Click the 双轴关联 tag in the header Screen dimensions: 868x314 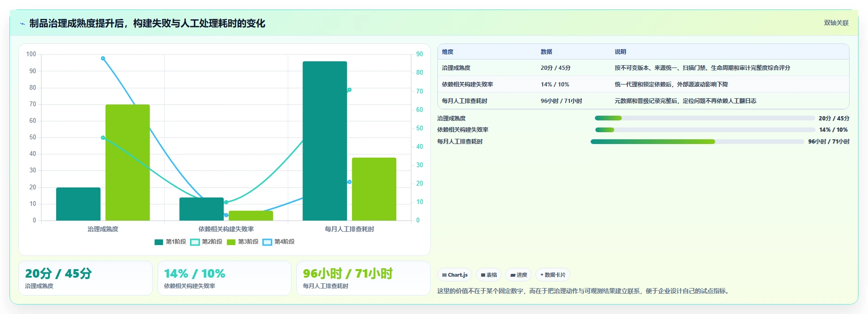[836, 23]
